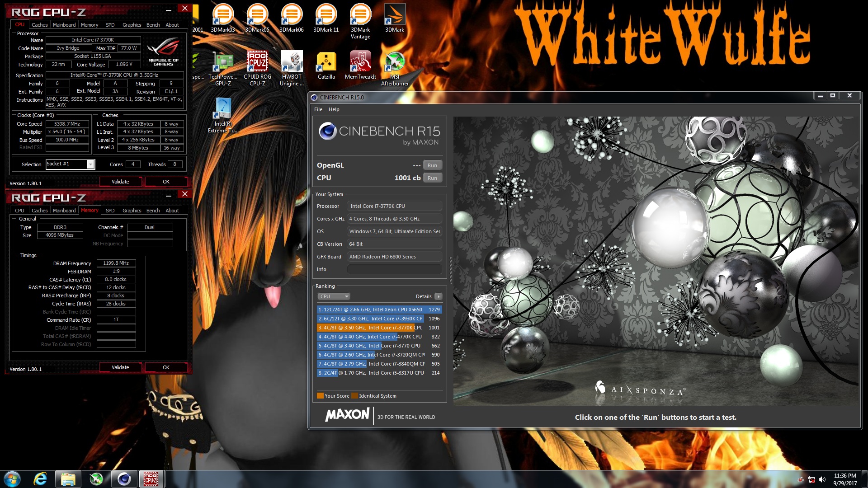
Task: Launch MSI Afterburner desktop shortcut
Action: pyautogui.click(x=395, y=68)
